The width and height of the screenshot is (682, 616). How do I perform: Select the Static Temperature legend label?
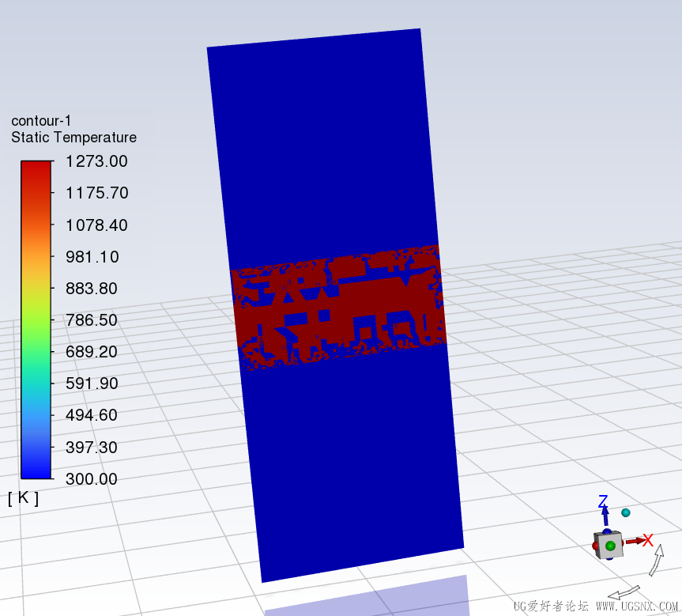point(74,138)
